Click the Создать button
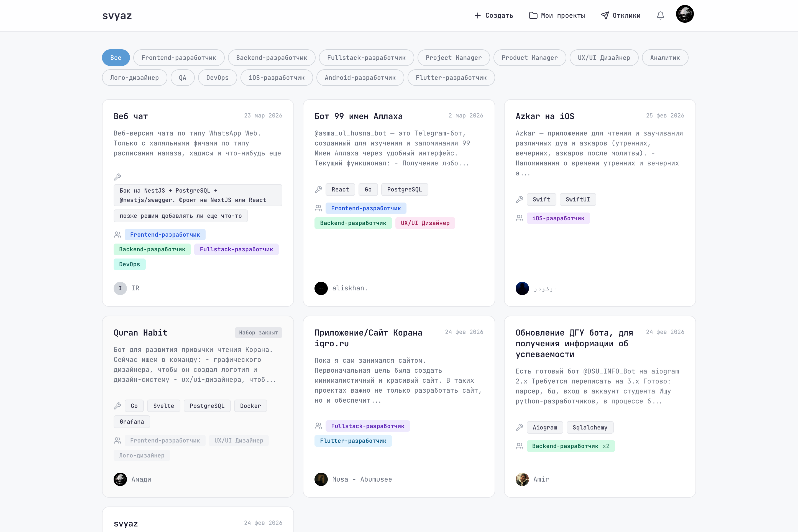The width and height of the screenshot is (798, 532). click(494, 16)
